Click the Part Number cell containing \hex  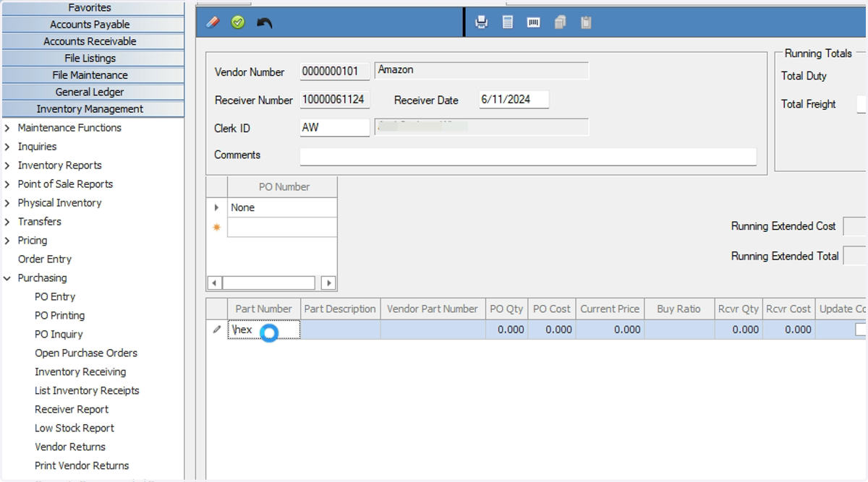[264, 330]
